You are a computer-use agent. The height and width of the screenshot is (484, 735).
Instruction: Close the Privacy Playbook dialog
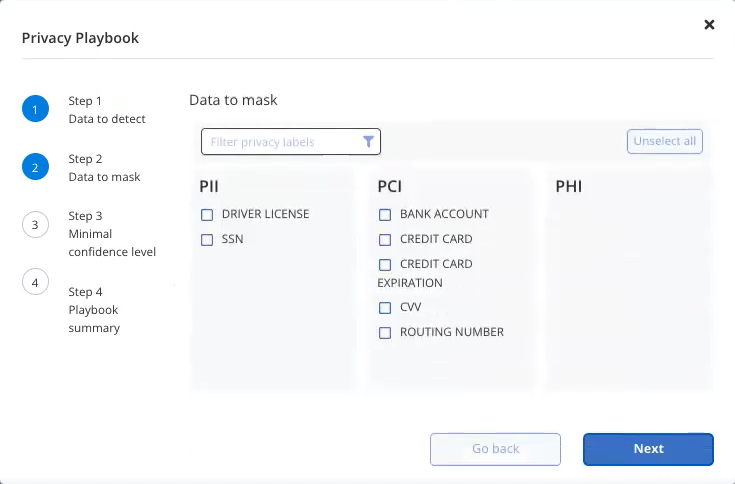(709, 24)
